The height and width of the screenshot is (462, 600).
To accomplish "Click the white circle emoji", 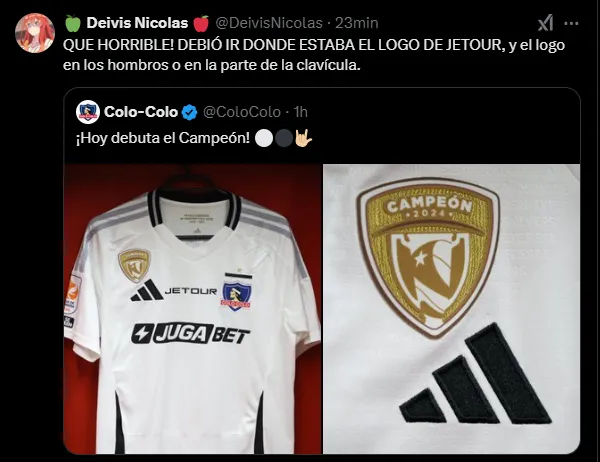I will (264, 139).
